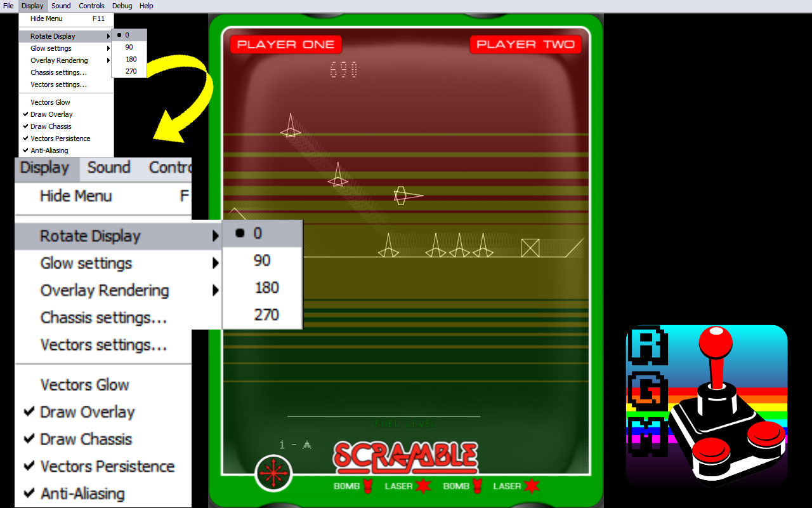Click the red compass star icon on the overlay
This screenshot has height=508, width=812.
click(x=273, y=472)
